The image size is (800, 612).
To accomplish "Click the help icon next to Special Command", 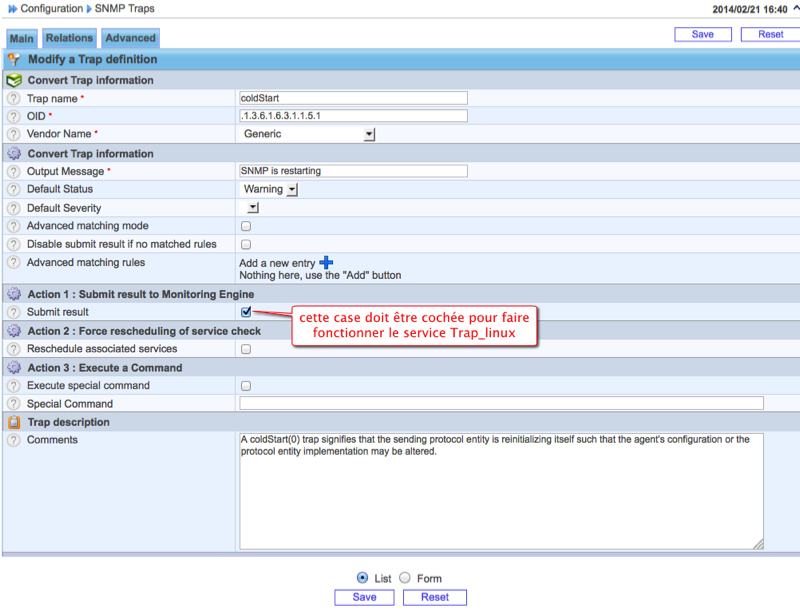I will tap(13, 404).
